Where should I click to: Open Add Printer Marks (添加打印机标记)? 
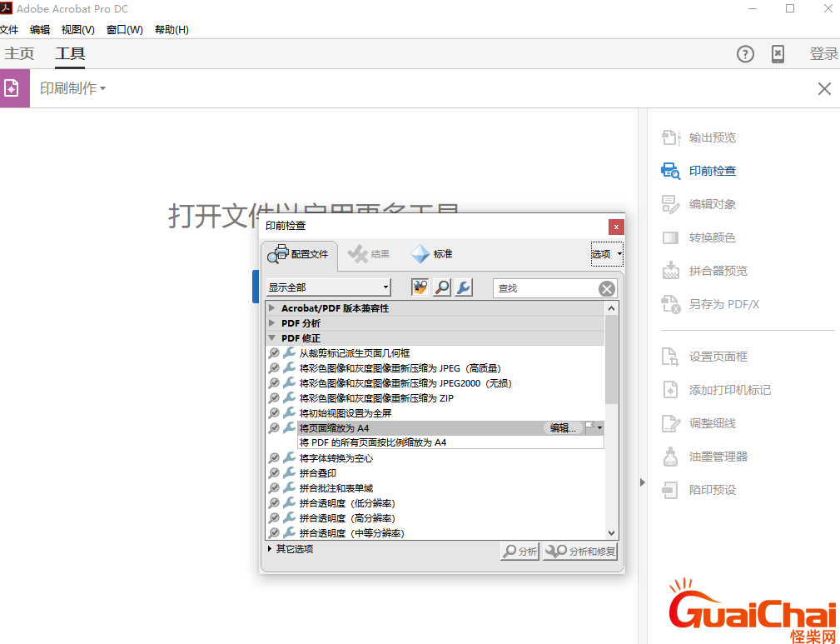pyautogui.click(x=716, y=390)
